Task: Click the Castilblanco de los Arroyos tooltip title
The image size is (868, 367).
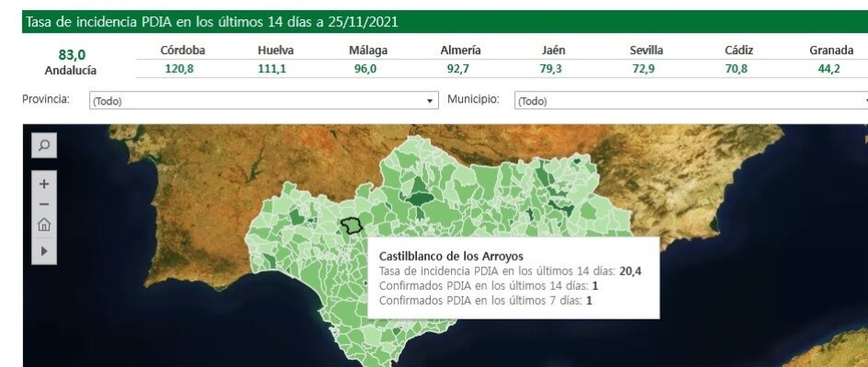Action: tap(450, 256)
